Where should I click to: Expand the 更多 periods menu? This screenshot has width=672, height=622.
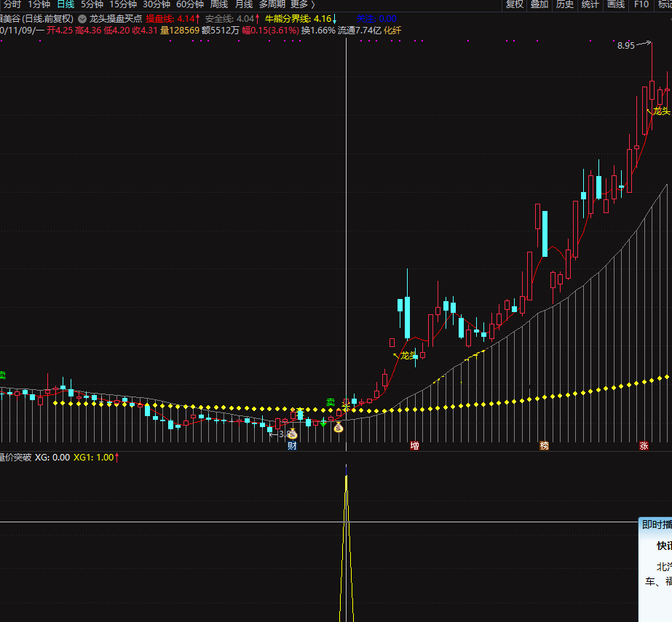(303, 4)
